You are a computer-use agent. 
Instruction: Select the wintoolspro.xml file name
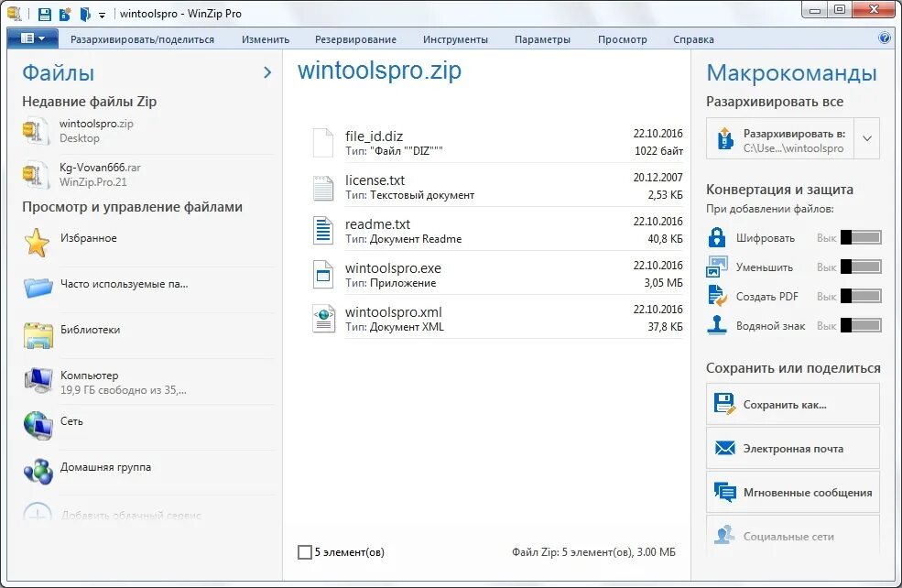pyautogui.click(x=394, y=311)
